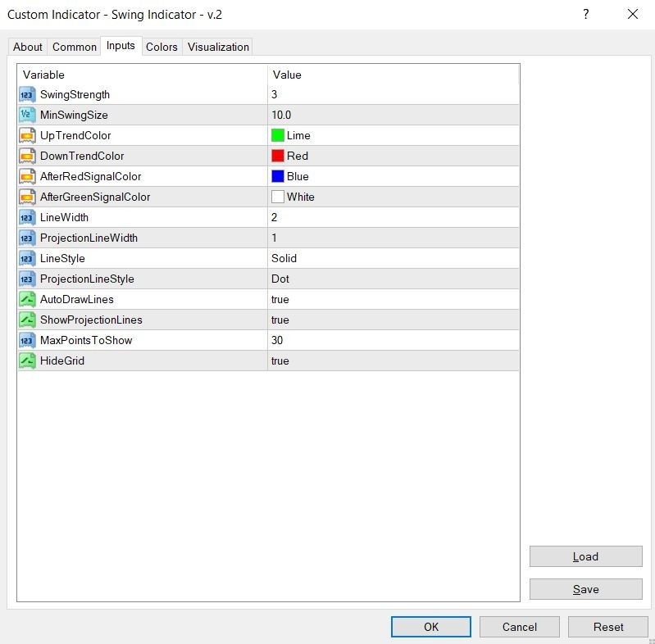Switch to the Common tab
This screenshot has height=644, width=655.
[x=75, y=47]
